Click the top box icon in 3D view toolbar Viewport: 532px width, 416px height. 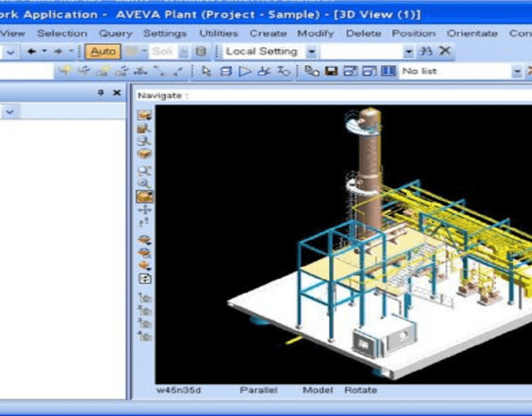click(x=145, y=115)
